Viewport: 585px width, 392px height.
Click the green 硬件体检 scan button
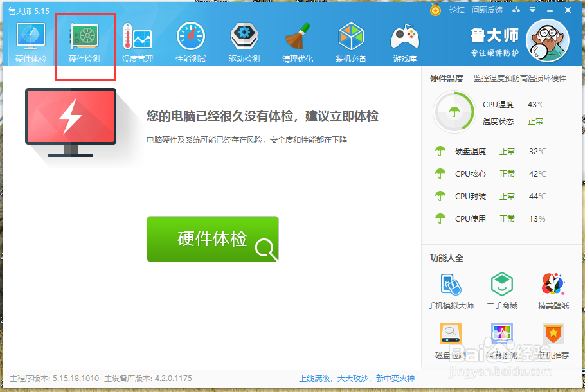[x=213, y=238]
